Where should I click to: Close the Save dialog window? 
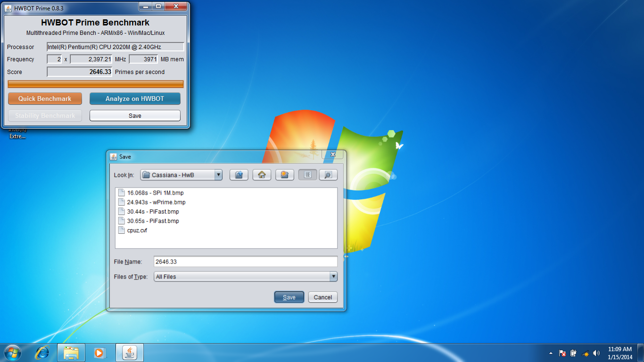(333, 154)
